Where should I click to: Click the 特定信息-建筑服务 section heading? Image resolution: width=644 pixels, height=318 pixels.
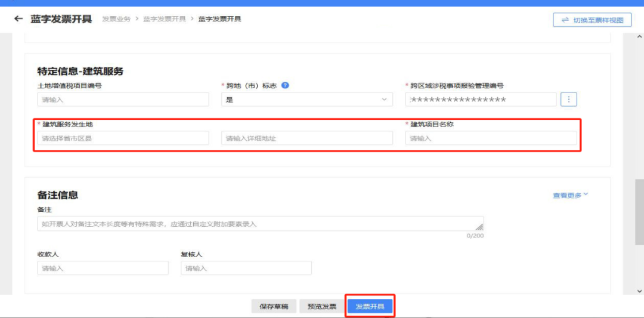pos(80,72)
